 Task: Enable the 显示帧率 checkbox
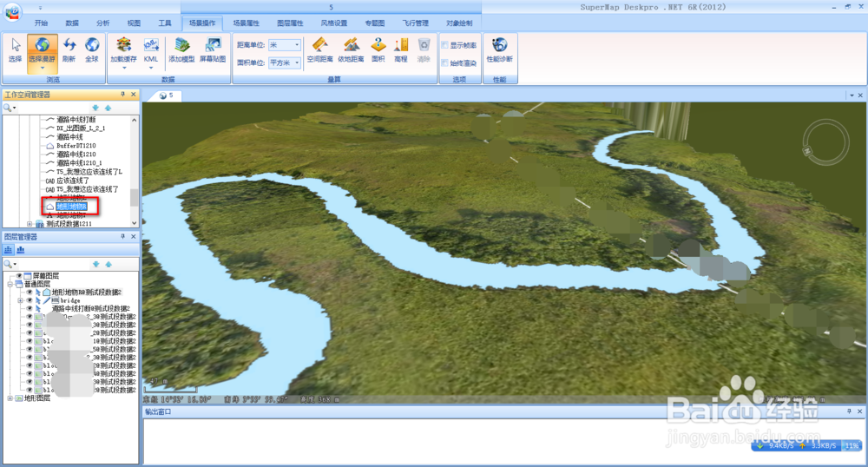pyautogui.click(x=444, y=45)
